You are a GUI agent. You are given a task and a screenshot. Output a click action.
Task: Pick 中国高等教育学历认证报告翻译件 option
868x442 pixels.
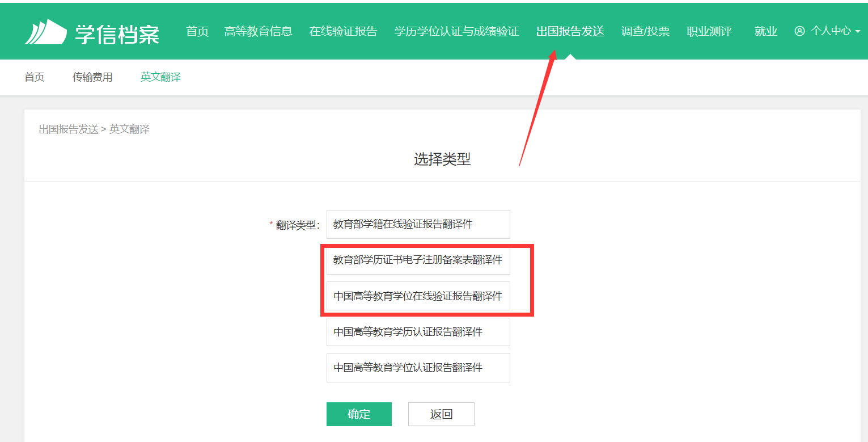click(418, 332)
